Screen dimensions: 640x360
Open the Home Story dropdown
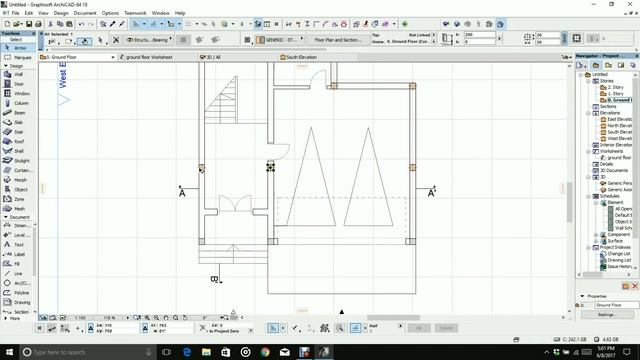point(434,42)
